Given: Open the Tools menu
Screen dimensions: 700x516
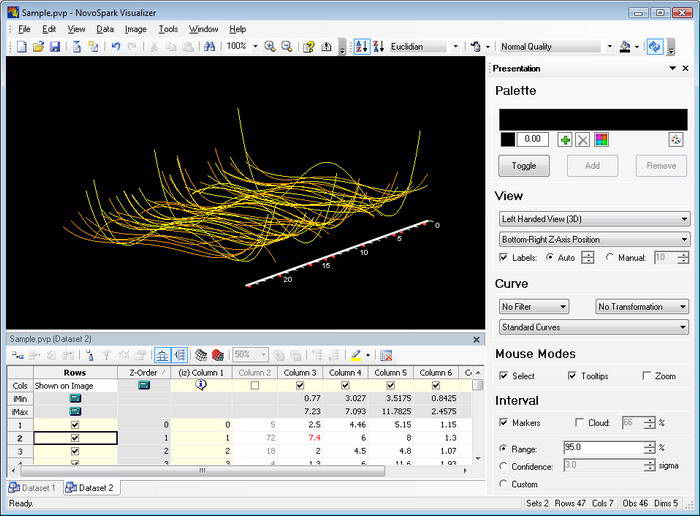Looking at the screenshot, I should tap(168, 29).
